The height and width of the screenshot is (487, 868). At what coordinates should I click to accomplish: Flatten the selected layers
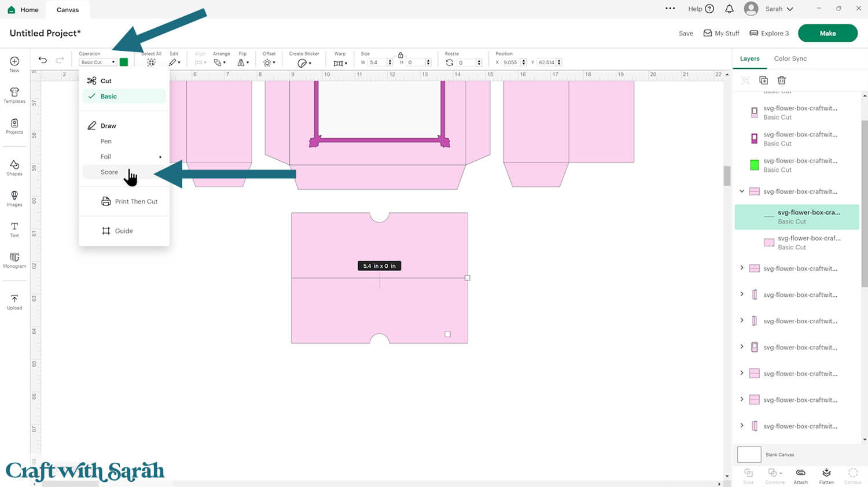tap(826, 475)
